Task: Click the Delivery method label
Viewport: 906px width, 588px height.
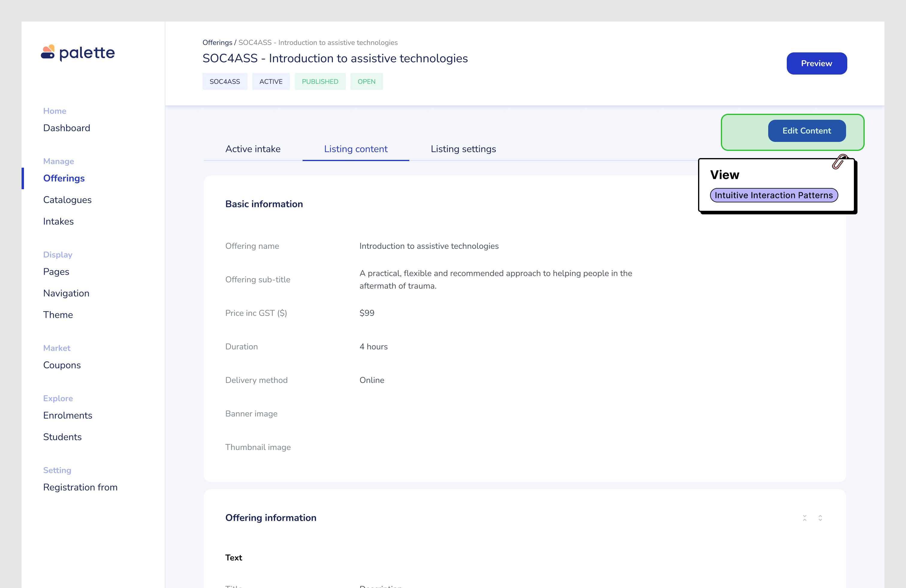Action: 256,380
